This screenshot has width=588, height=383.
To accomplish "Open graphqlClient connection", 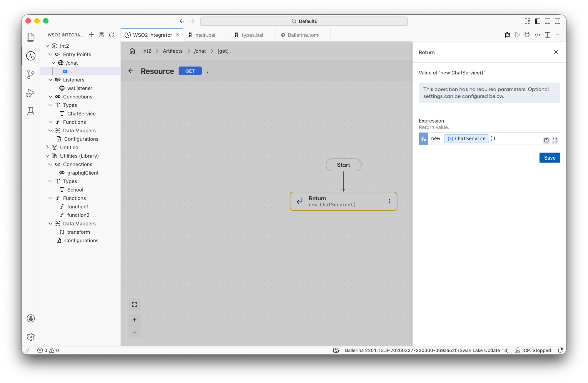I will pos(83,173).
